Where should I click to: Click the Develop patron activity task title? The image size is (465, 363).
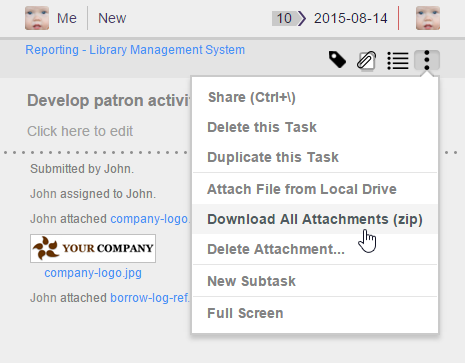click(109, 100)
